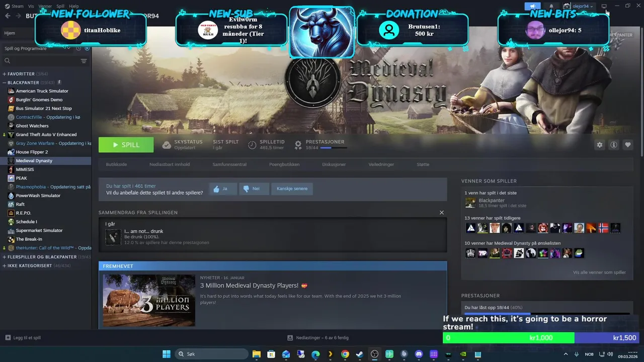Open File Explorer from the taskbar

tap(256, 354)
